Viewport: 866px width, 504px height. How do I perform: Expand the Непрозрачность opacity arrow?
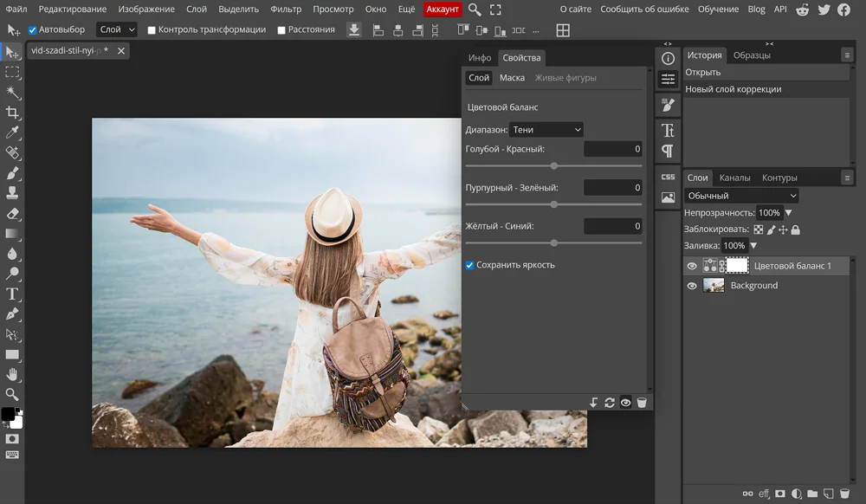788,213
